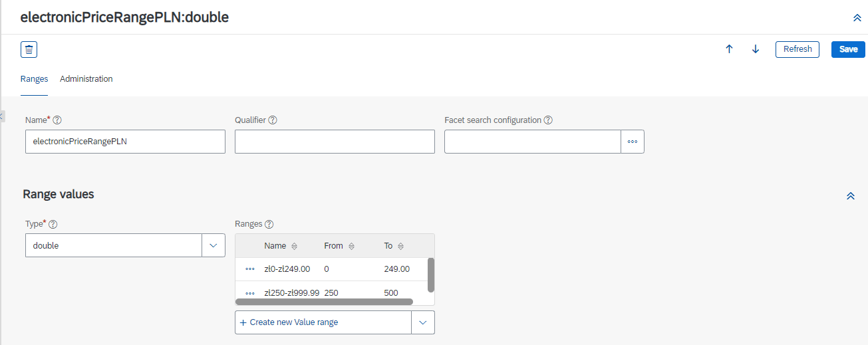Open the help icon beside Ranges label

pyautogui.click(x=269, y=224)
